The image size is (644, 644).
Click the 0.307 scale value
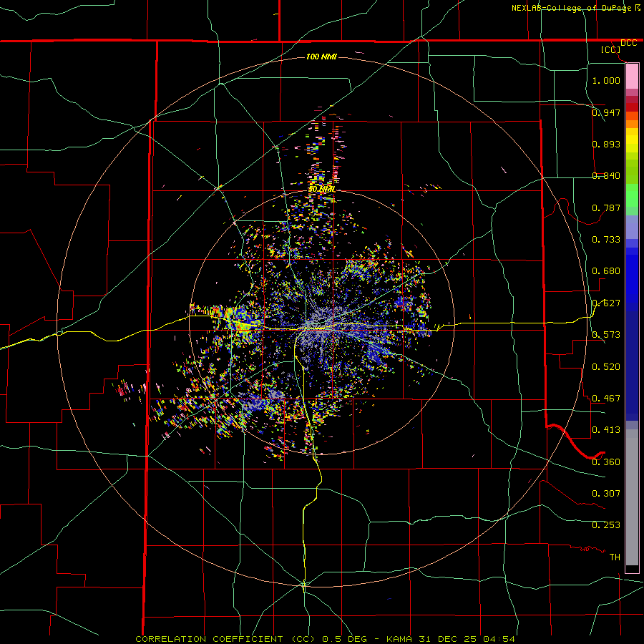(x=606, y=494)
